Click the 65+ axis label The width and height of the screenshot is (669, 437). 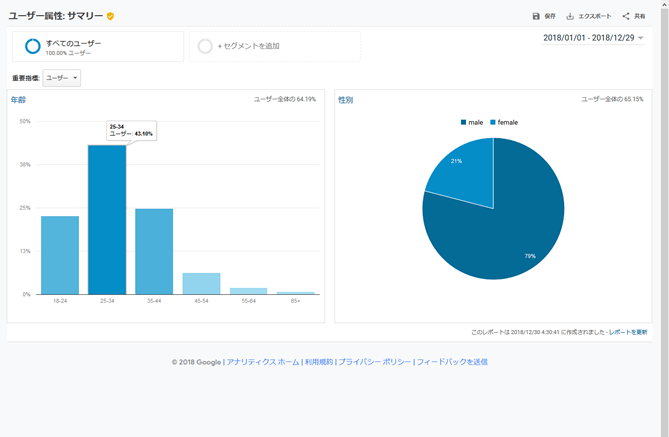coord(295,301)
